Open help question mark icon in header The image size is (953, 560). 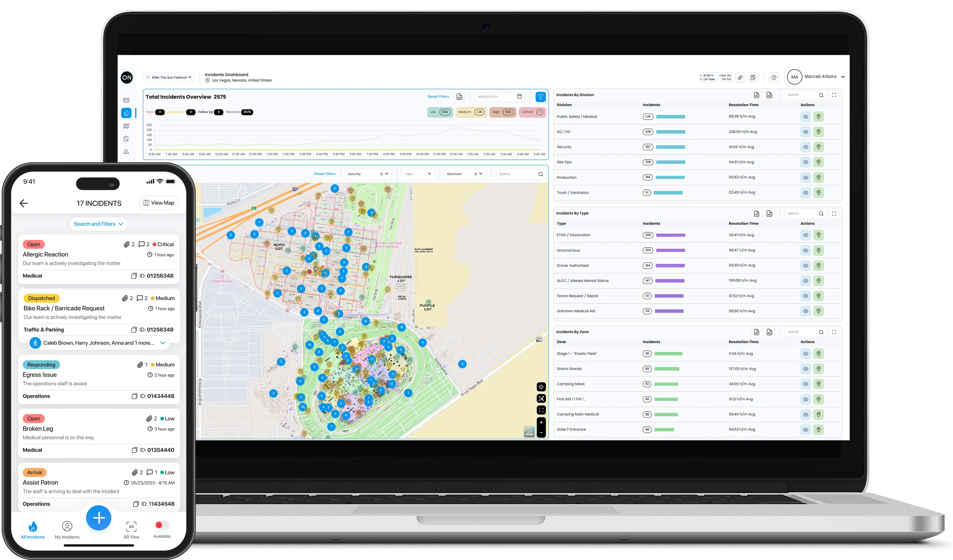[774, 77]
